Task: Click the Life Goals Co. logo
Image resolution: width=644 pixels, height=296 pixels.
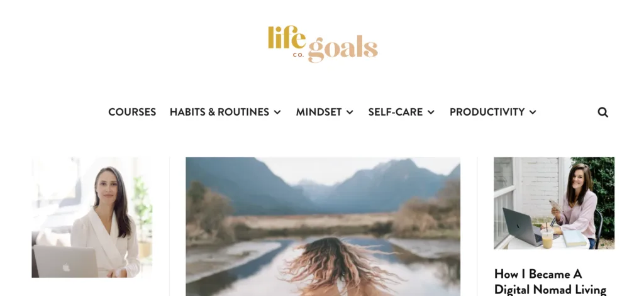Action: (323, 44)
